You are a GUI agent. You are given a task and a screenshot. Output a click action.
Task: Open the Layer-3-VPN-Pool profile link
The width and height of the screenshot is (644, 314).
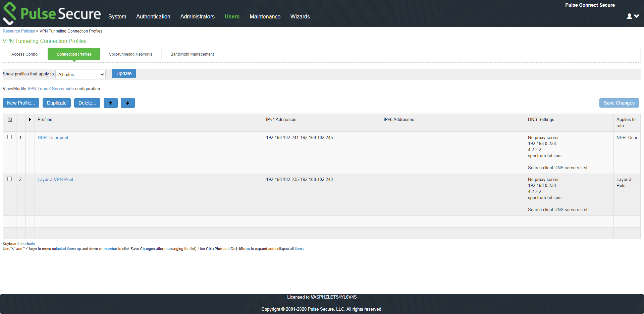click(x=55, y=180)
